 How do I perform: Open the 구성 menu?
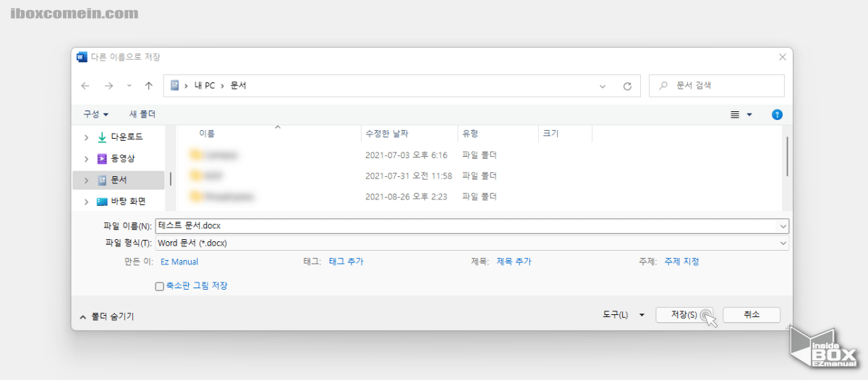[x=95, y=114]
